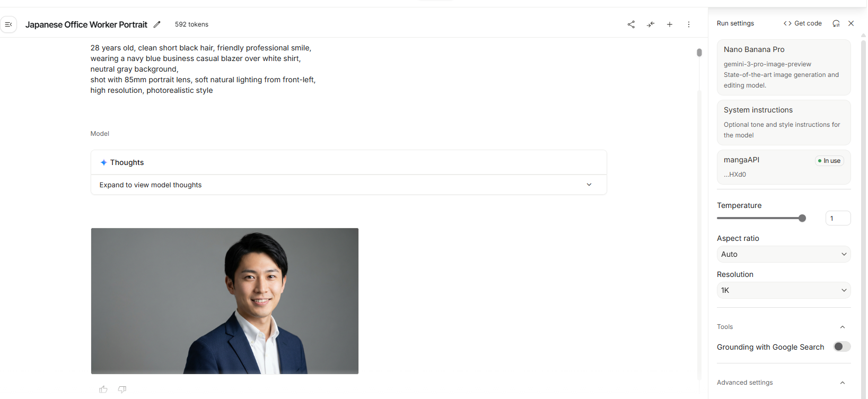Click the Temperature slider handle
Screen dimensions: 868x399
point(802,218)
